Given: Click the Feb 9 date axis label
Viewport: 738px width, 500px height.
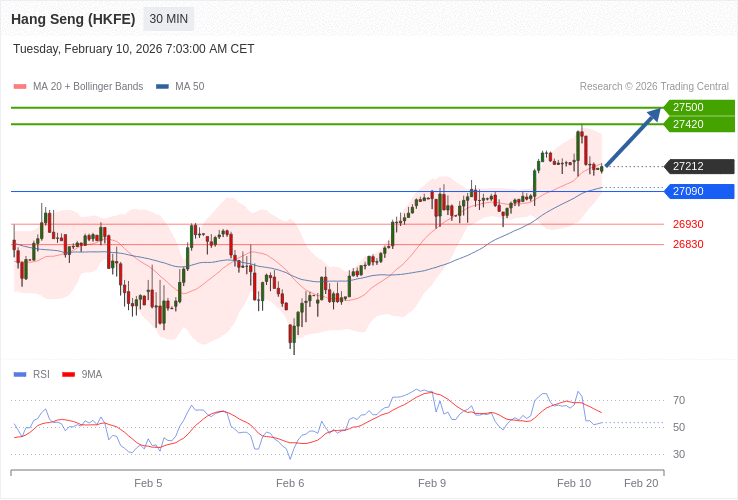Looking at the screenshot, I should pyautogui.click(x=432, y=483).
